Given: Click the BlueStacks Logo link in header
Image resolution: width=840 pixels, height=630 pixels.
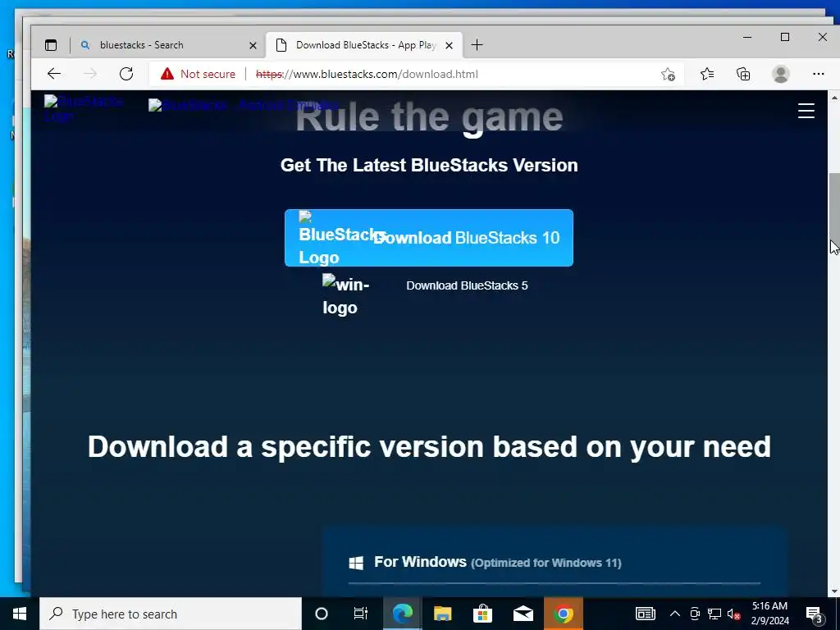Looking at the screenshot, I should 84,108.
